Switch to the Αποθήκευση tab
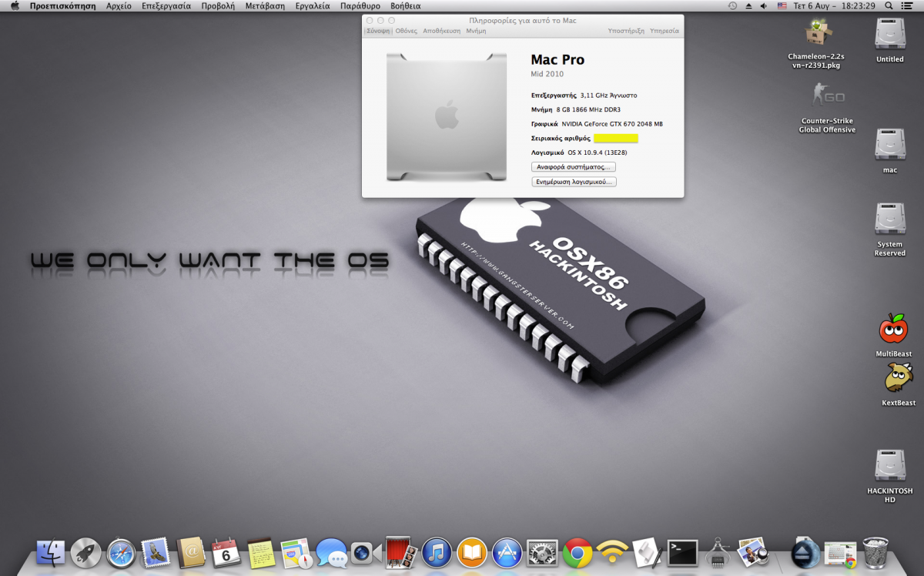 [x=442, y=31]
